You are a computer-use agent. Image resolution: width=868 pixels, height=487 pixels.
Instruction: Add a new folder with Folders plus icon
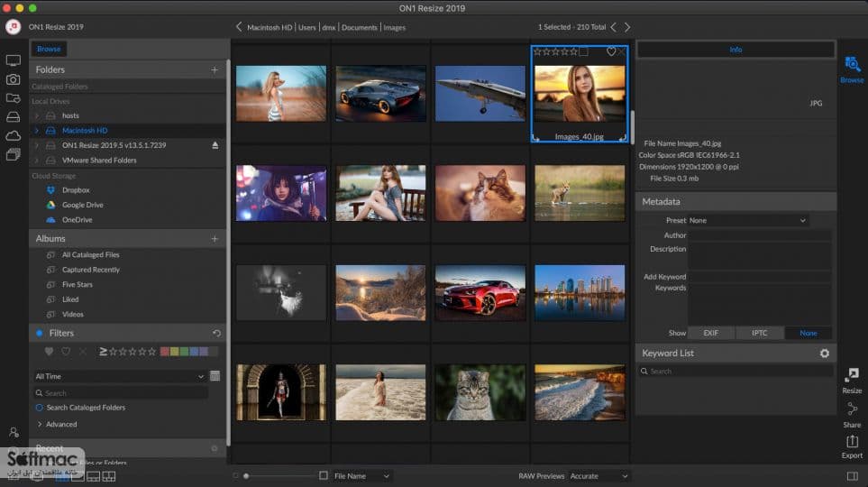coord(215,69)
